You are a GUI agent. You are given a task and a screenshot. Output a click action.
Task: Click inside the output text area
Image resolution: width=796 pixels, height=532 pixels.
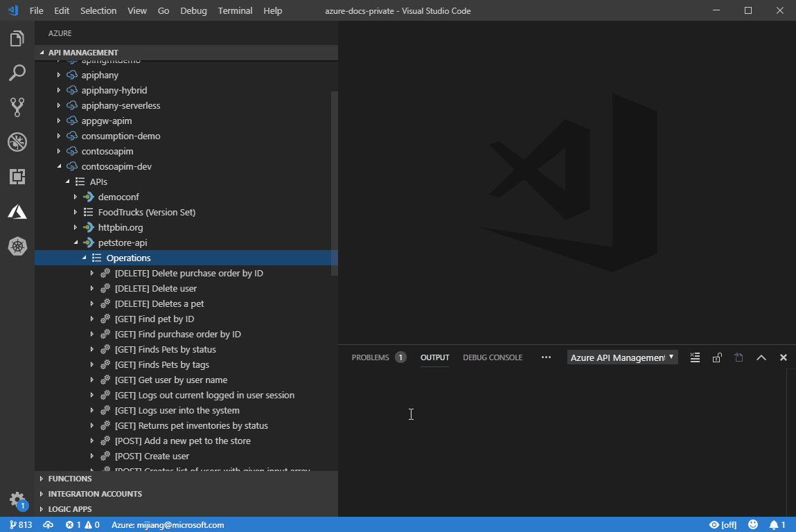[563, 442]
